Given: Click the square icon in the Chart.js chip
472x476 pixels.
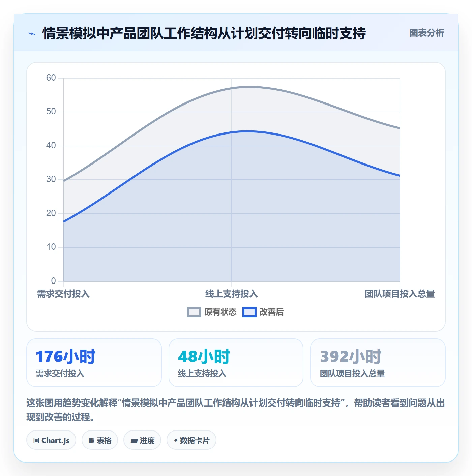Looking at the screenshot, I should tap(36, 441).
